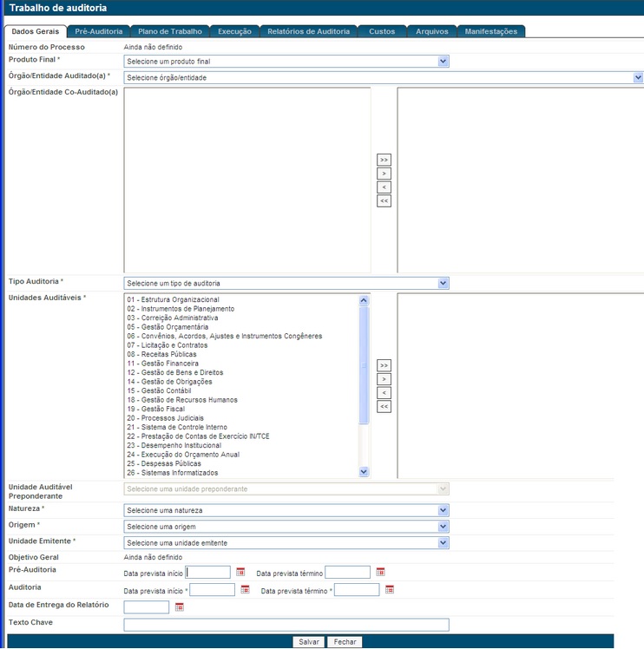This screenshot has width=644, height=649.
Task: Move all Unidades Auditáveis to the right list
Action: (x=384, y=365)
